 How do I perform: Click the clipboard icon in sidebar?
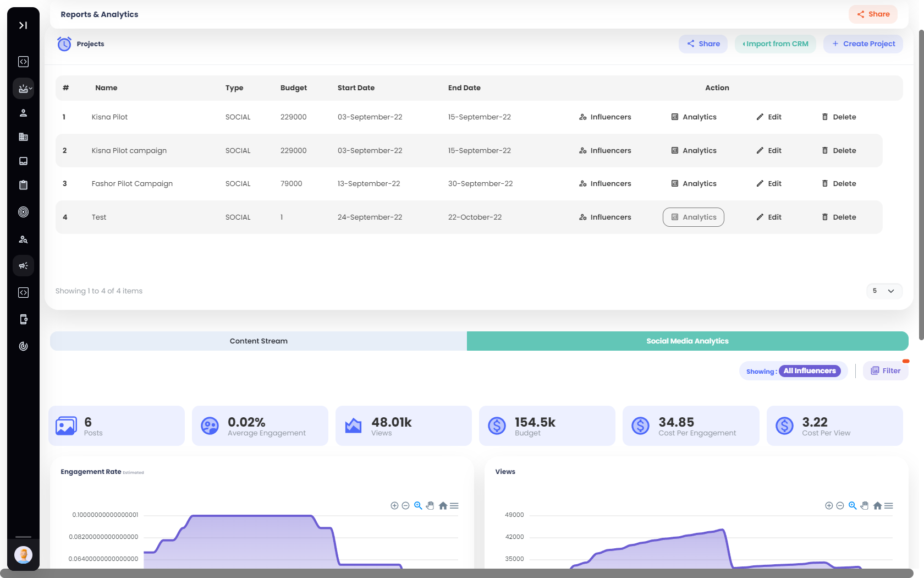point(23,185)
